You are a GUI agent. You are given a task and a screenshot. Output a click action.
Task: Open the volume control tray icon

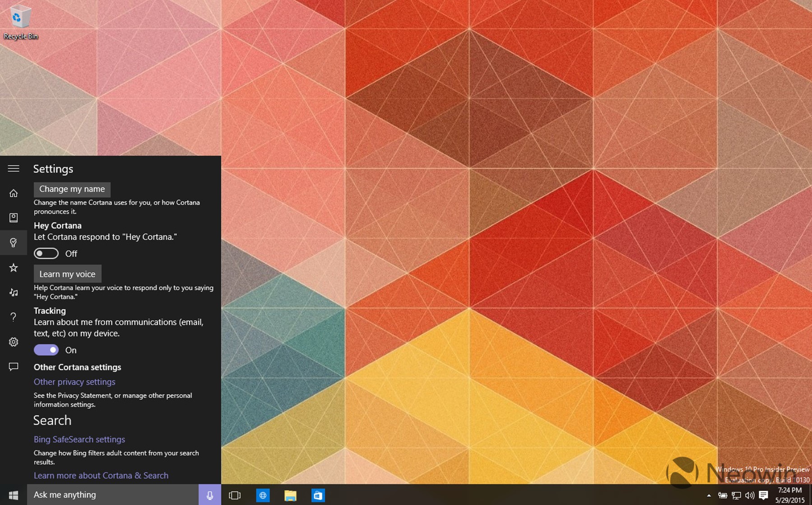click(x=750, y=495)
